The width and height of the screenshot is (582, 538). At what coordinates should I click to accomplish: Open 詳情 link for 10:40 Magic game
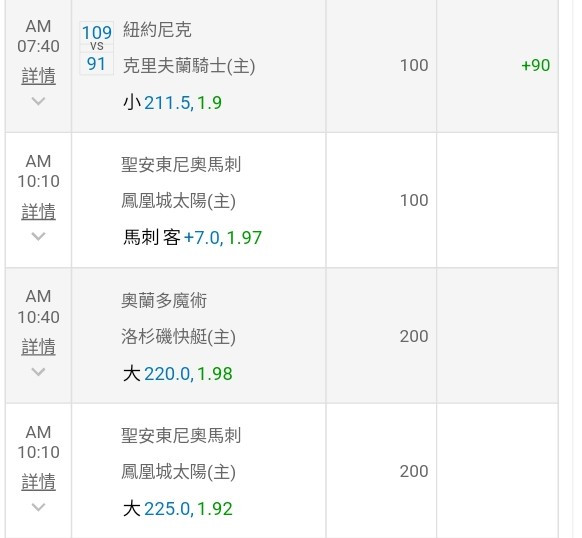[39, 347]
